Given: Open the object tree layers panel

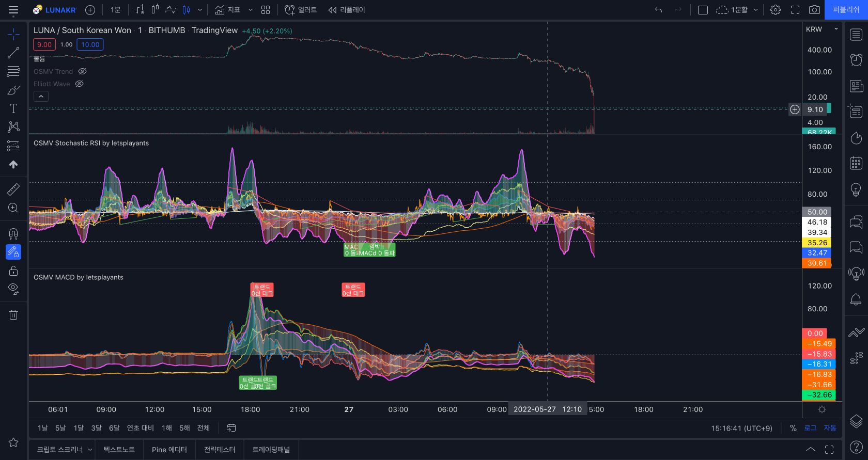Looking at the screenshot, I should [856, 421].
